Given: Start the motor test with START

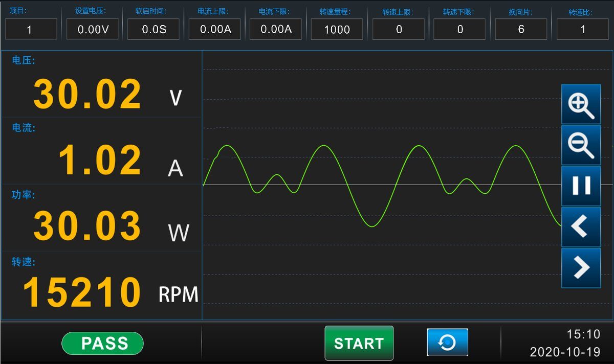Looking at the screenshot, I should [x=359, y=343].
